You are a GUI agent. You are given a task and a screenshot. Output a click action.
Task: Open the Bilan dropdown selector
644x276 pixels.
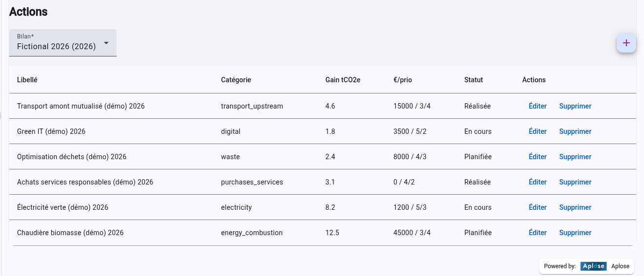click(57, 43)
